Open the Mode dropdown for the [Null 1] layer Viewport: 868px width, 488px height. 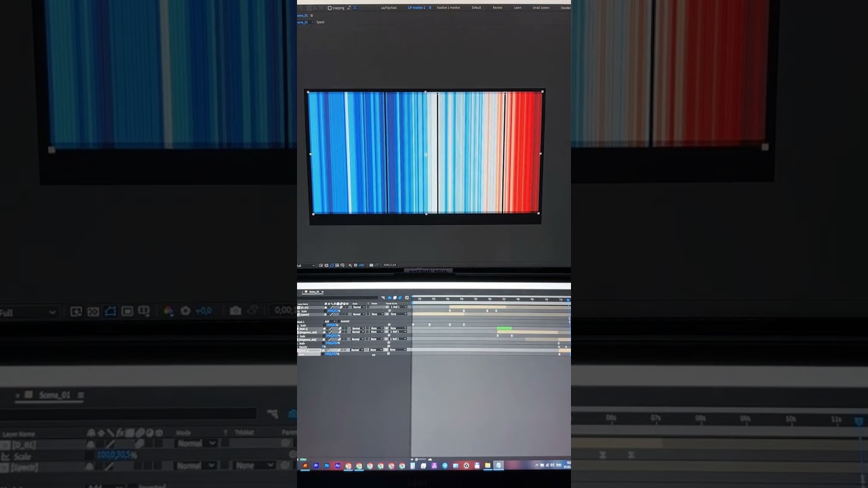359,328
